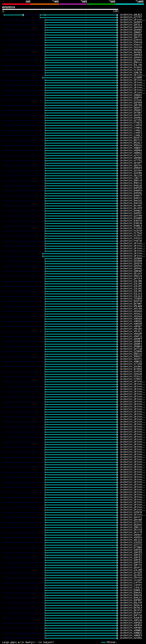Select hit label UniRef100_Q05639
The width and height of the screenshot is (146, 644).
click(x=131, y=512)
